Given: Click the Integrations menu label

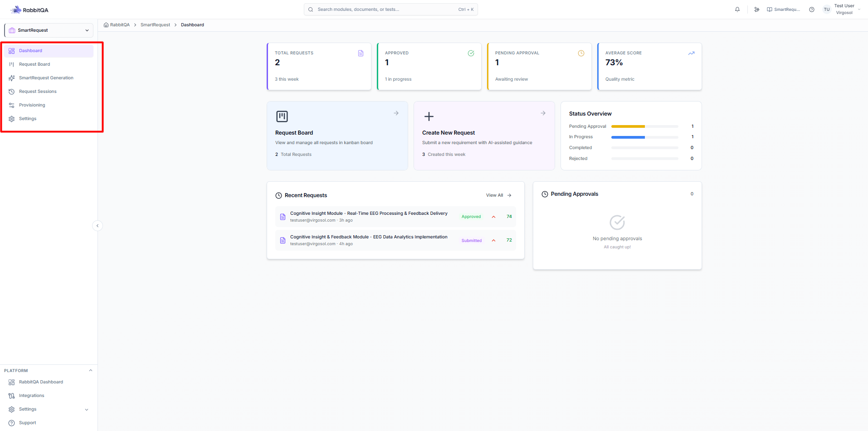Looking at the screenshot, I should [32, 396].
